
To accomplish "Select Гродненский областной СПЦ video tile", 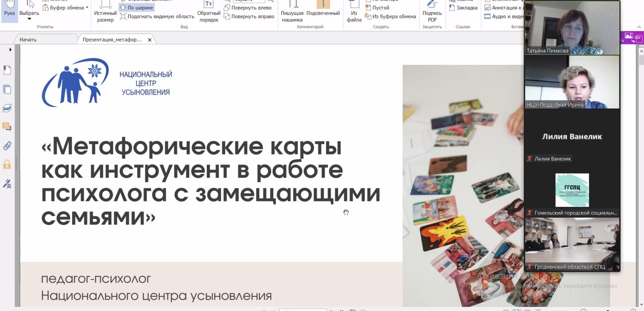I will click(x=572, y=244).
